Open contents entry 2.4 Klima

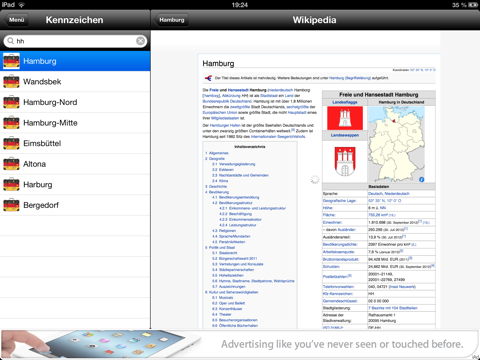coord(220,181)
